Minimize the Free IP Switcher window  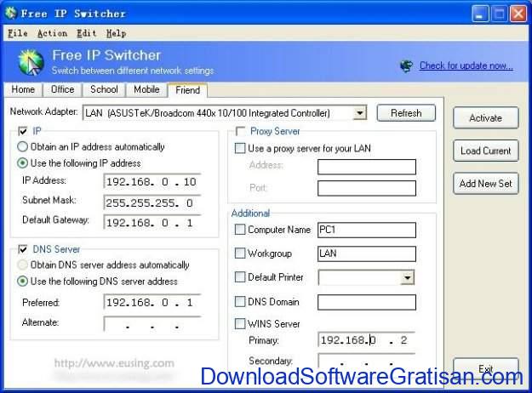(x=480, y=14)
